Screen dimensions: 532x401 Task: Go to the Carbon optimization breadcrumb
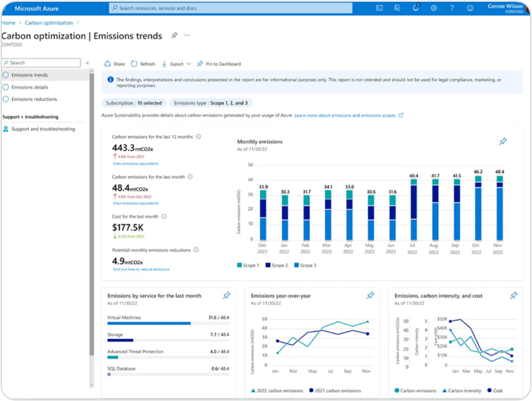(x=49, y=23)
